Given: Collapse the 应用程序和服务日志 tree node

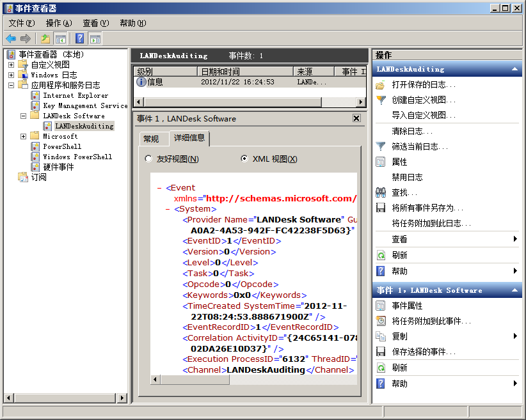Looking at the screenshot, I should click(11, 85).
